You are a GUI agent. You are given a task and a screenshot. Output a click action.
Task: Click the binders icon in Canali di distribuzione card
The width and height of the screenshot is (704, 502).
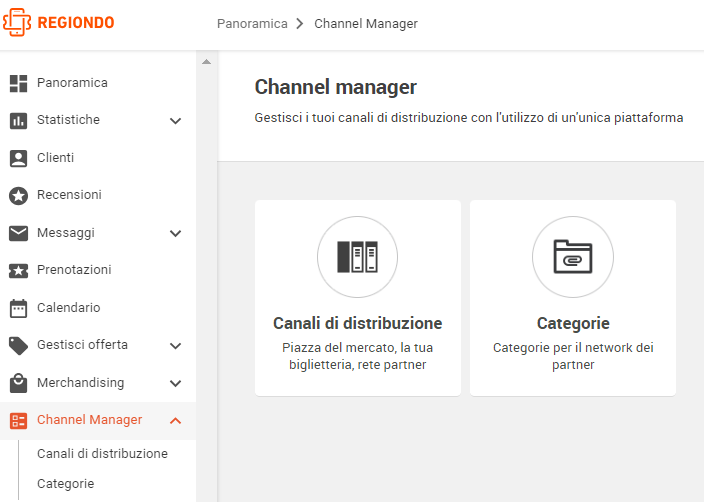pos(357,257)
